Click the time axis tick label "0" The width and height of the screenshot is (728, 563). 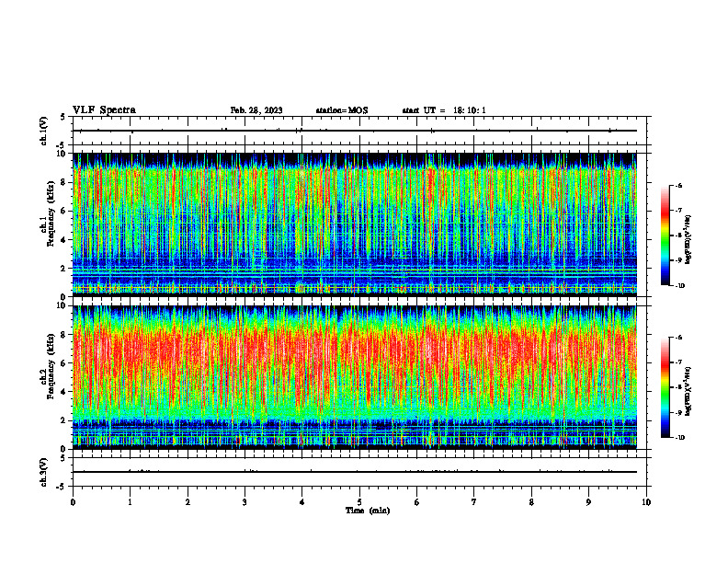[73, 502]
